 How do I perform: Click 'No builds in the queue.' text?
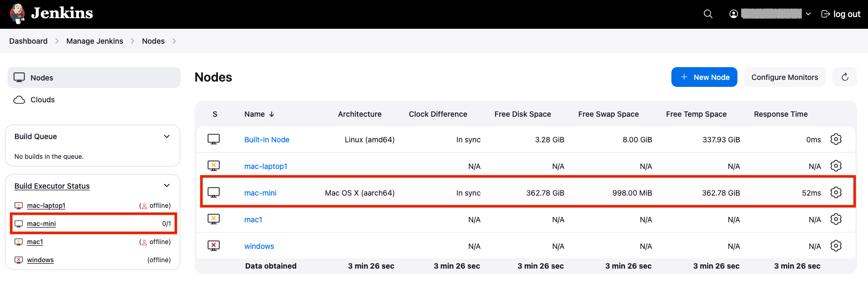(49, 157)
